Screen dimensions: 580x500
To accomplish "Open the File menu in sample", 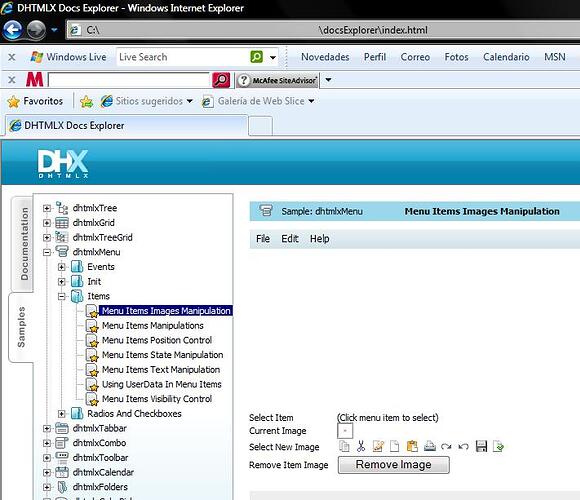I will click(x=263, y=239).
